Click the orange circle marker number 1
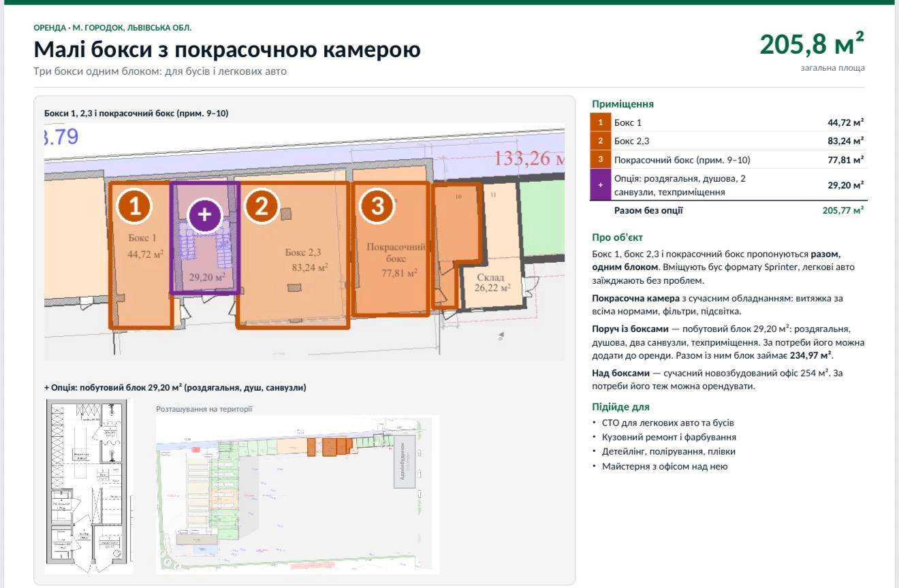The width and height of the screenshot is (899, 588). pyautogui.click(x=135, y=207)
